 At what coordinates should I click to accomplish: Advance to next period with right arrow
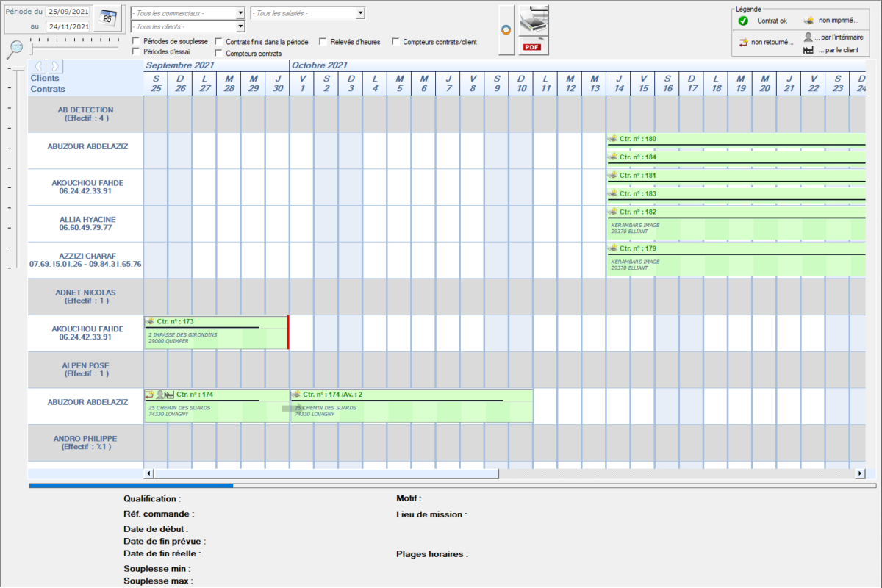pyautogui.click(x=55, y=66)
